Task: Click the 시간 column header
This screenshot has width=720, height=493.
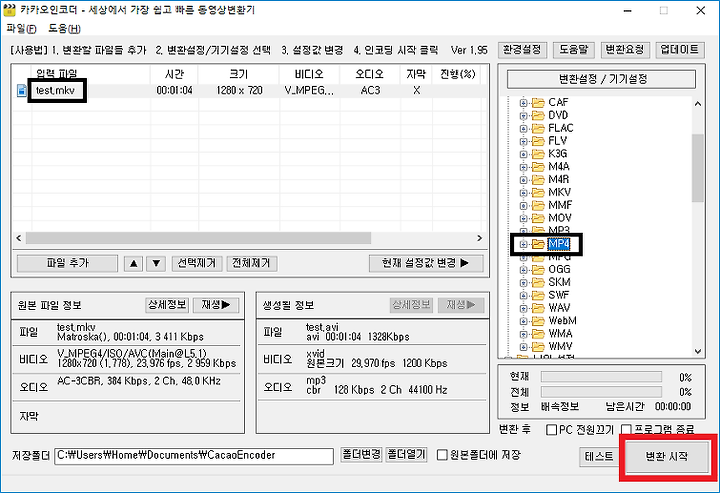Action: 174,74
